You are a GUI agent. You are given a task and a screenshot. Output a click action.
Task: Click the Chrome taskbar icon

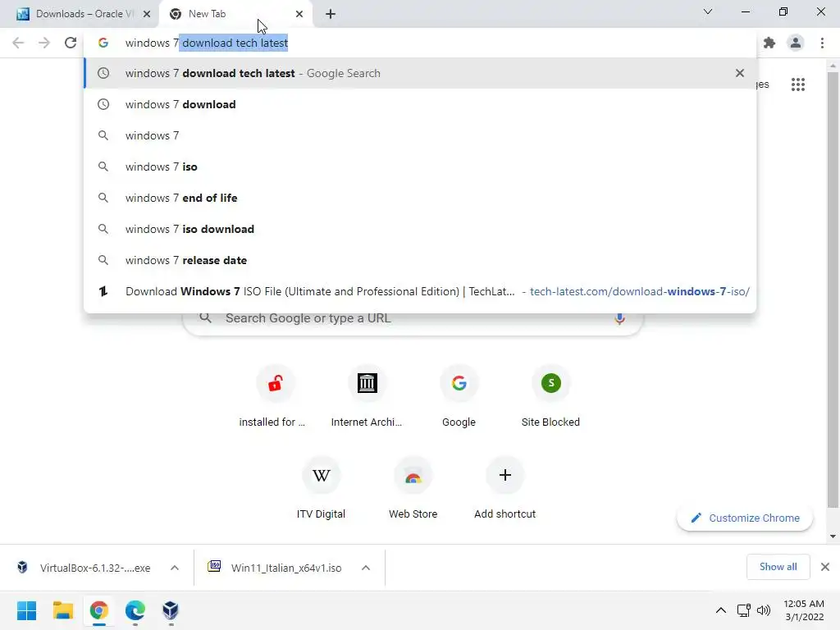click(99, 610)
